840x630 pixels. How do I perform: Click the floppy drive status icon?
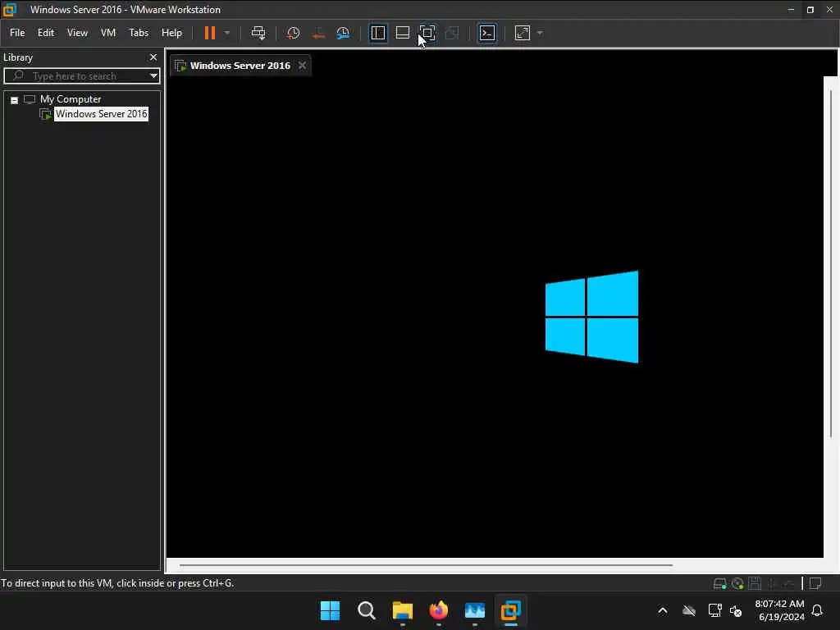click(x=755, y=583)
